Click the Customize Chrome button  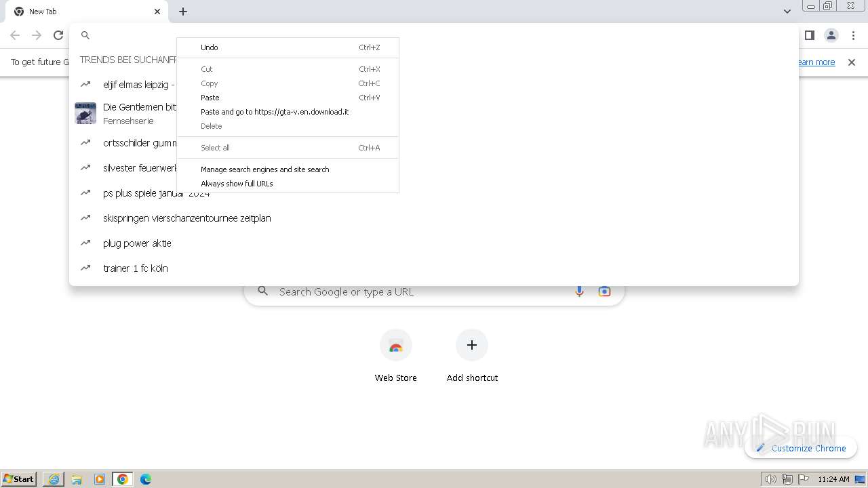tap(801, 448)
